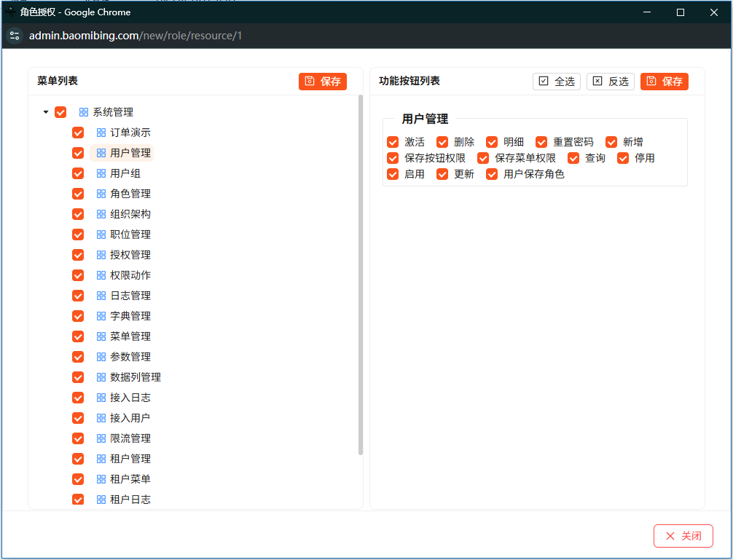Viewport: 733px width, 560px height.
Task: Click the menu list vertical scrollbar
Action: coord(361,277)
